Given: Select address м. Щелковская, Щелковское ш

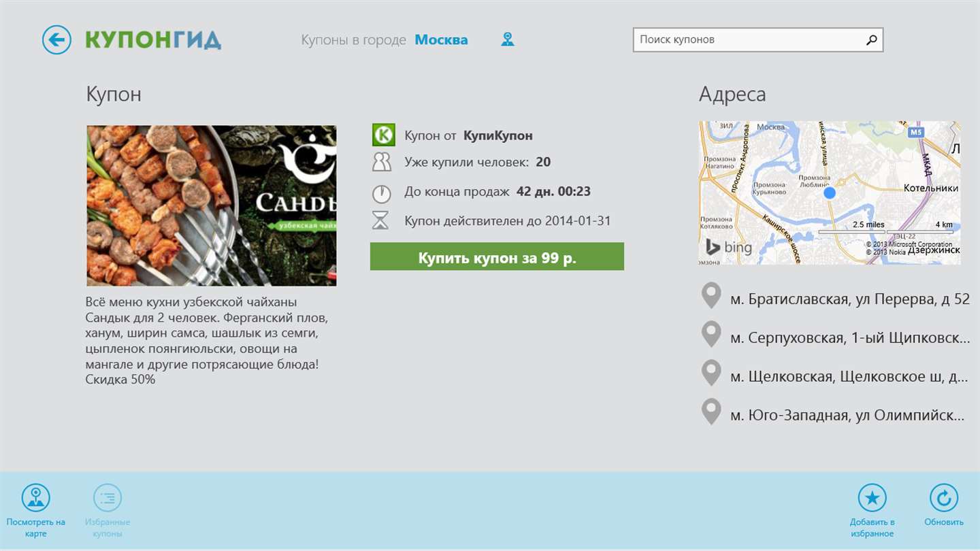Looking at the screenshot, I should coord(849,376).
